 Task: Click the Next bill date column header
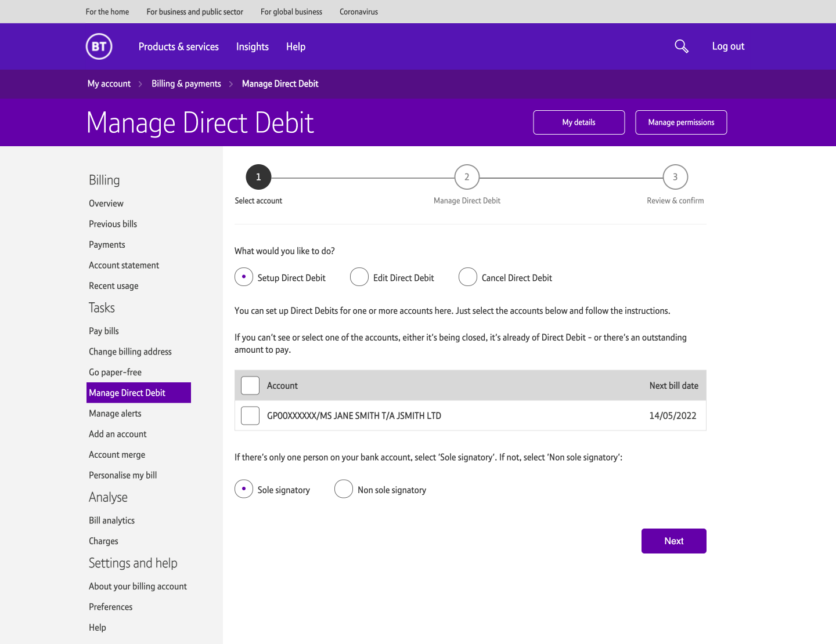(x=674, y=386)
